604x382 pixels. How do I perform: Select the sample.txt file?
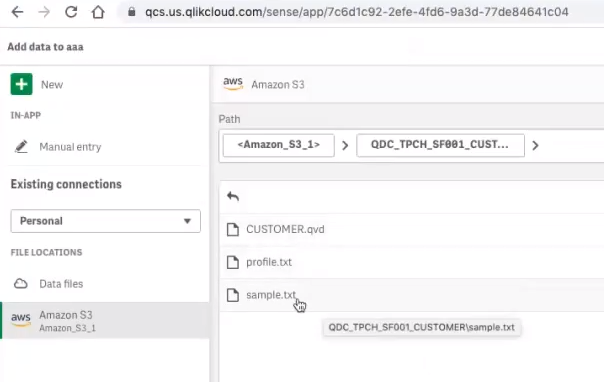coord(271,295)
